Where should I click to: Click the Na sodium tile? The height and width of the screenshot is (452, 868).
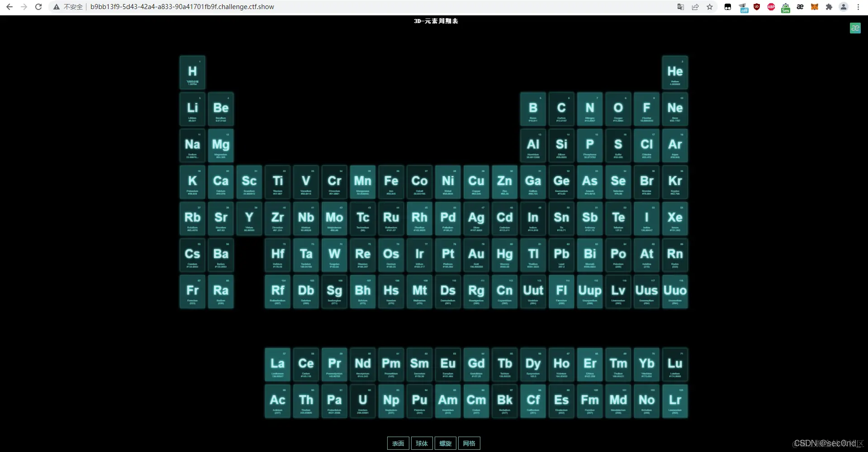click(192, 146)
